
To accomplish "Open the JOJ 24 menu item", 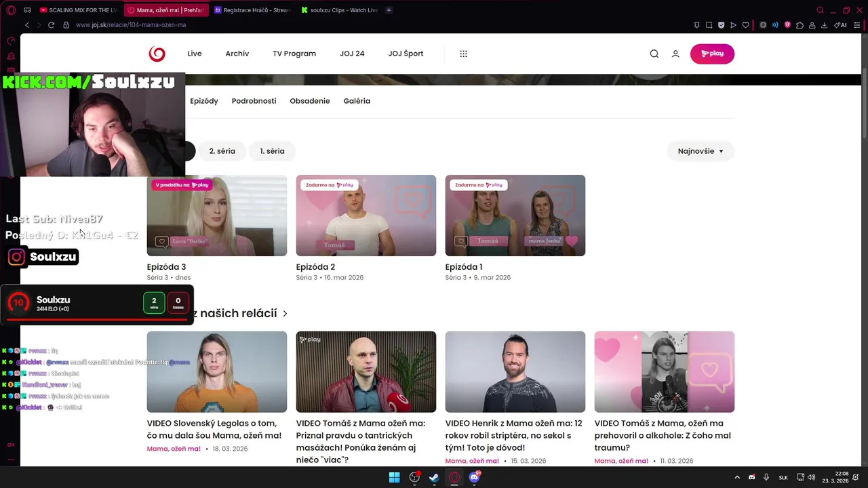I will (x=352, y=54).
